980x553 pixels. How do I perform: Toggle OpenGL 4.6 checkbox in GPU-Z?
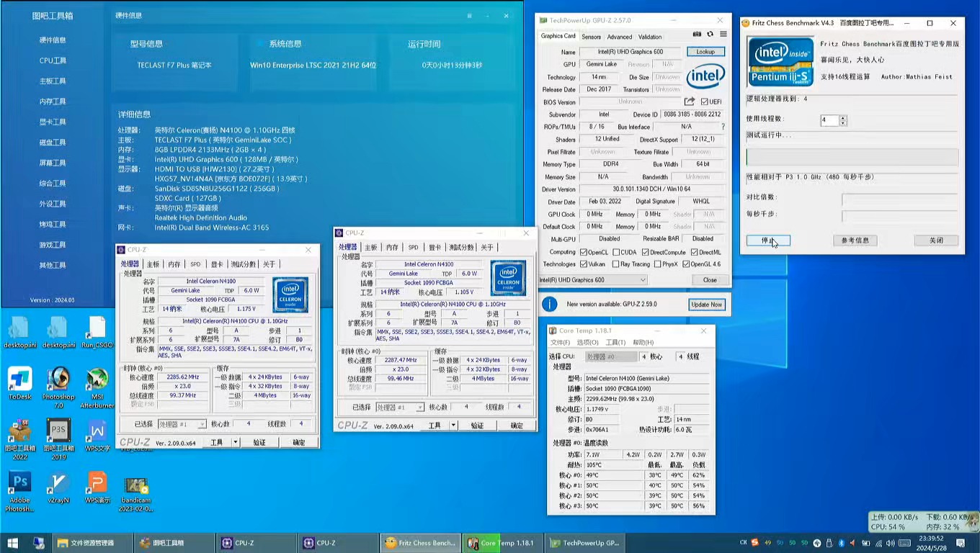point(685,264)
